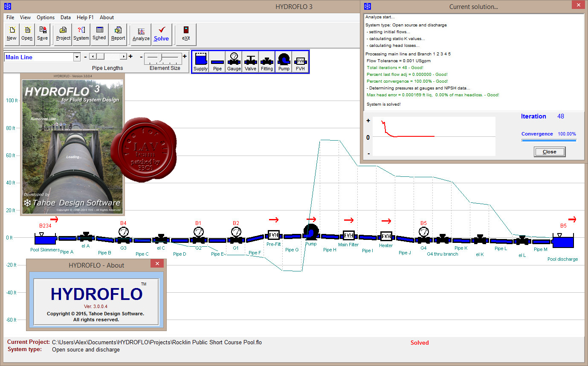Click the G4 gauge symbol
This screenshot has height=366, width=588.
(423, 236)
